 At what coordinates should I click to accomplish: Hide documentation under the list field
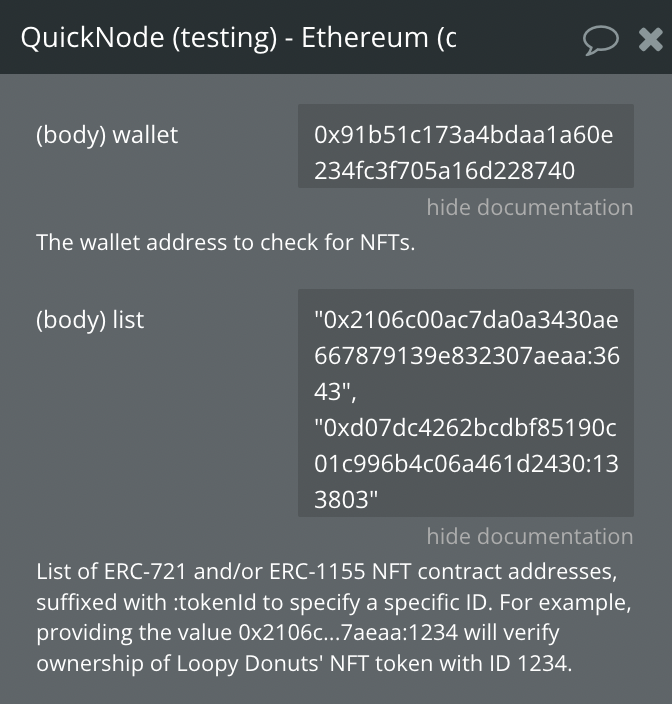[530, 536]
